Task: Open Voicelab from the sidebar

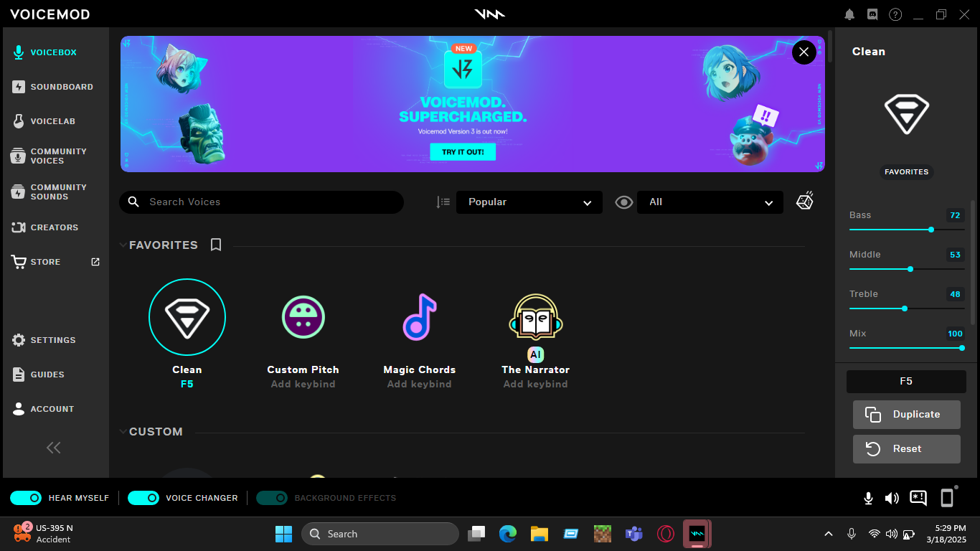Action: pyautogui.click(x=44, y=121)
